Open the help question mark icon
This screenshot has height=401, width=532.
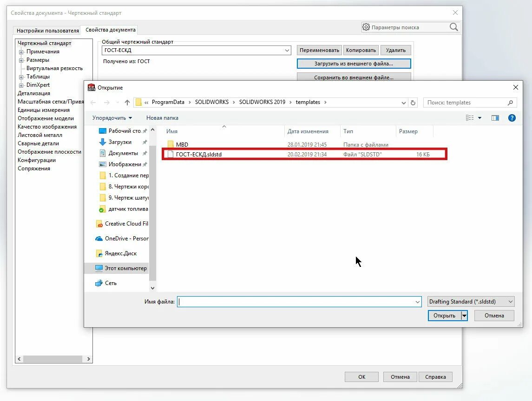pos(512,118)
